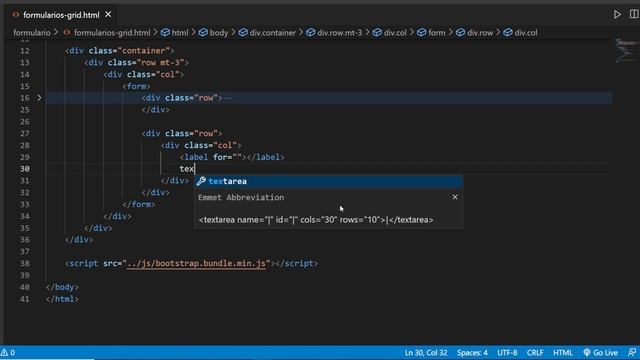Select the formularios-grid.html editor tab
The width and height of the screenshot is (640, 360).
tap(61, 15)
